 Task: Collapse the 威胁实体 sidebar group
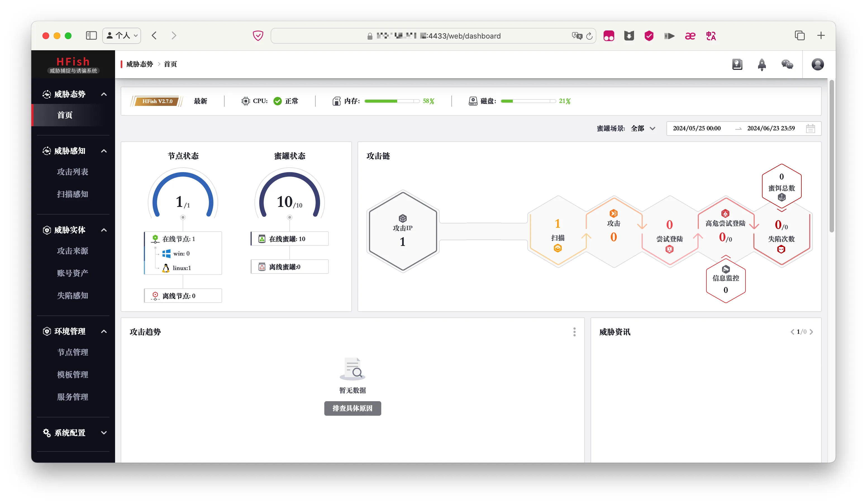pos(104,230)
